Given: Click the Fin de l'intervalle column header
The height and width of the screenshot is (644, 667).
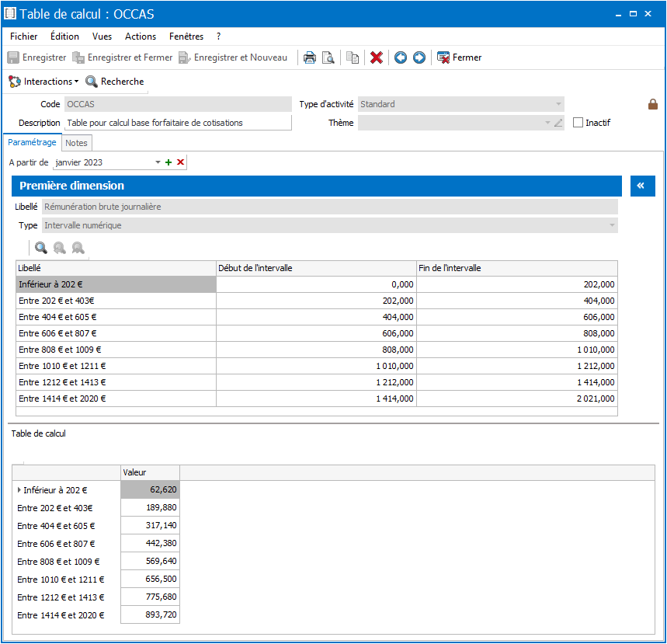Looking at the screenshot, I should click(x=517, y=268).
